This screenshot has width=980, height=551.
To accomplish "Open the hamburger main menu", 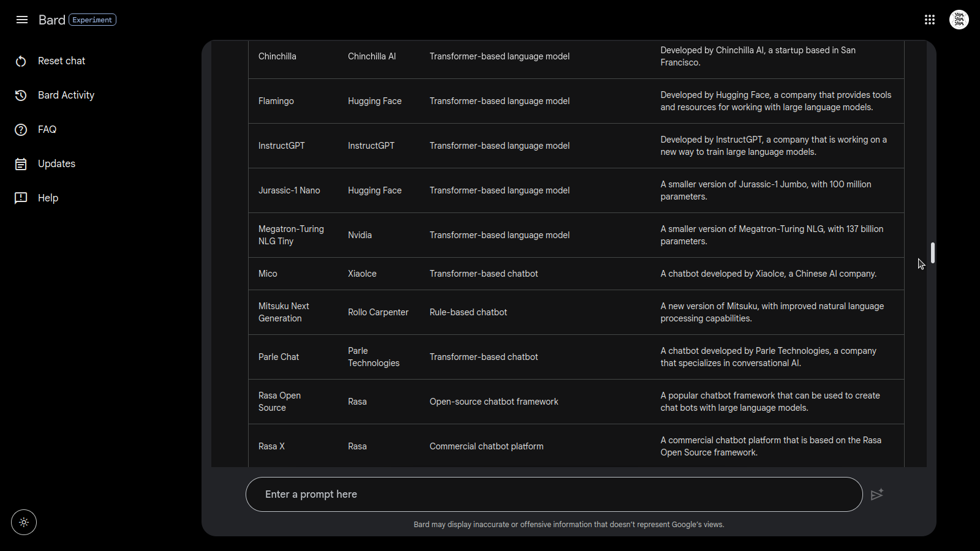I will (22, 20).
